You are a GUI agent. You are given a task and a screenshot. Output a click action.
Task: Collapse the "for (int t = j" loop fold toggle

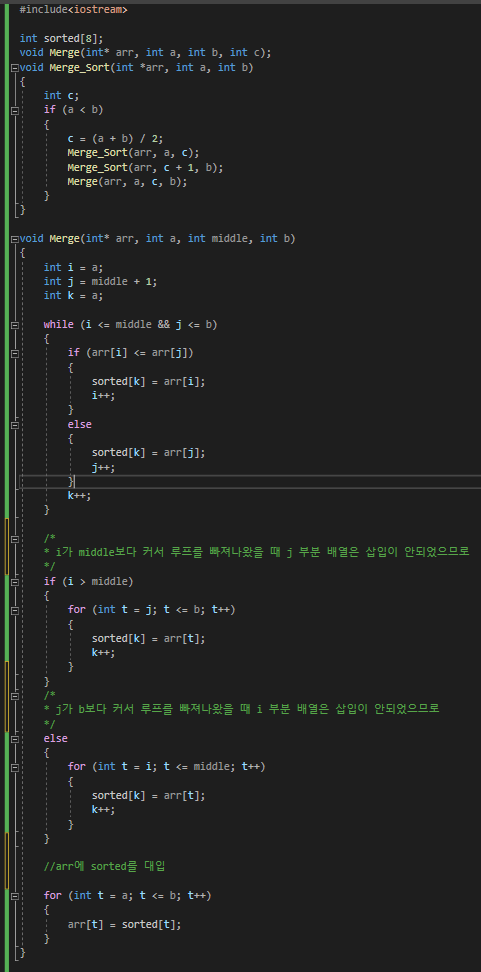pyautogui.click(x=15, y=610)
